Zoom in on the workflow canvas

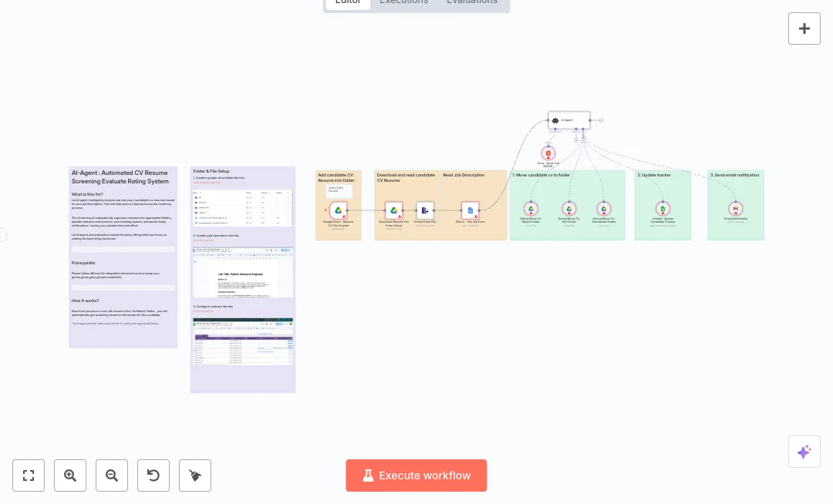[70, 475]
